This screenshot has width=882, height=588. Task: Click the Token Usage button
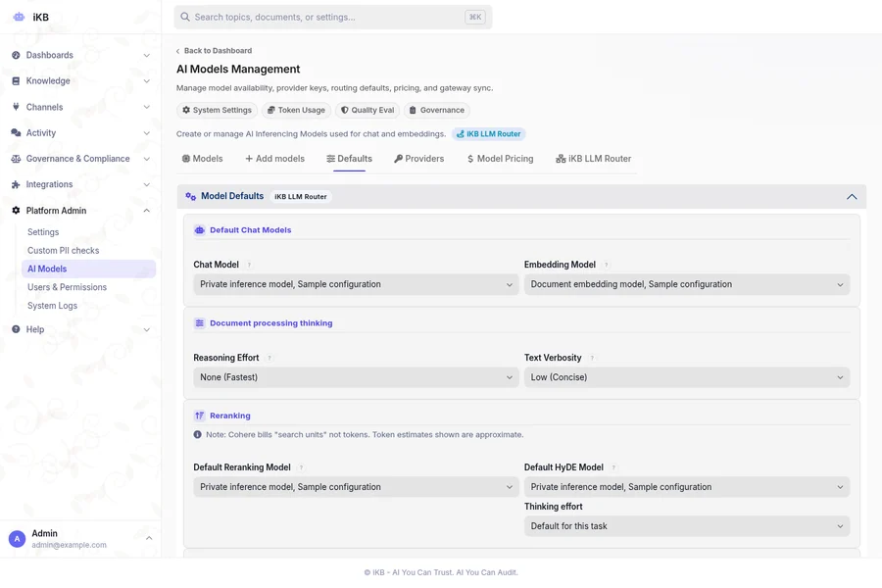pos(296,111)
